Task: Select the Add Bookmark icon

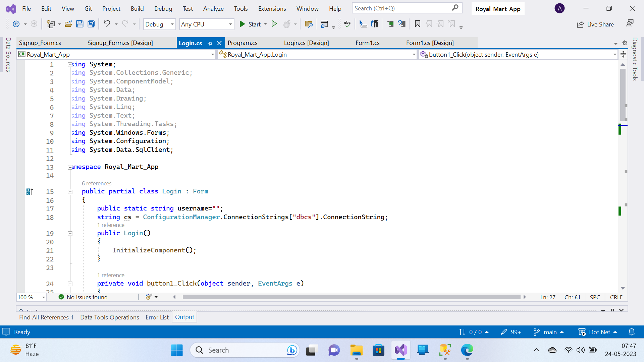Action: tap(418, 24)
